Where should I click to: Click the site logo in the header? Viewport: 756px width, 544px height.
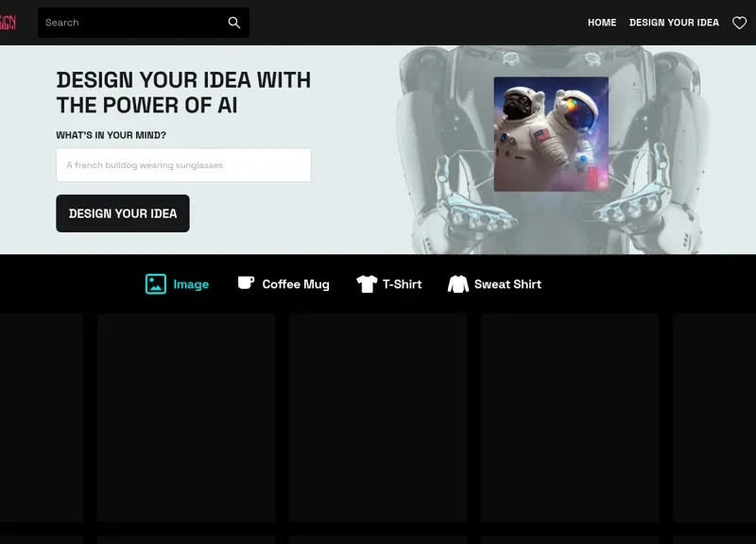pyautogui.click(x=8, y=23)
